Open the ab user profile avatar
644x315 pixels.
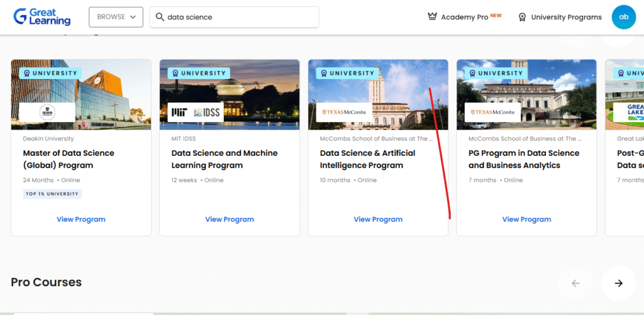point(623,17)
